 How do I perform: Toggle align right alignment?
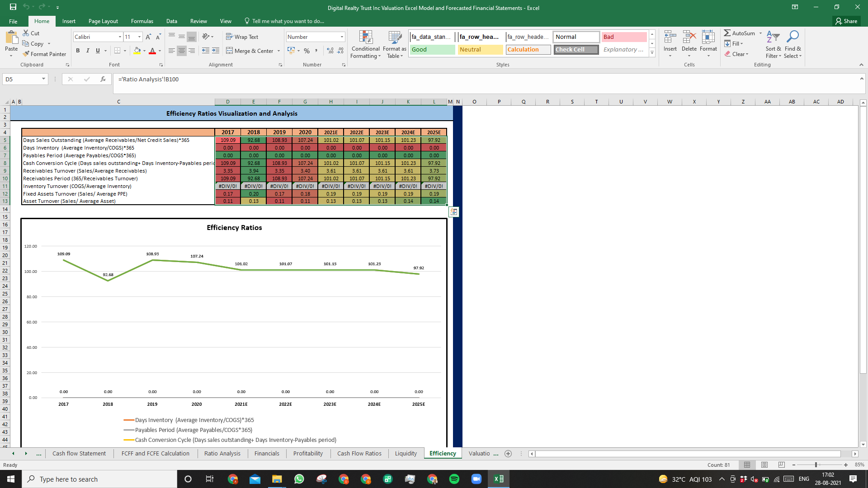coord(192,51)
